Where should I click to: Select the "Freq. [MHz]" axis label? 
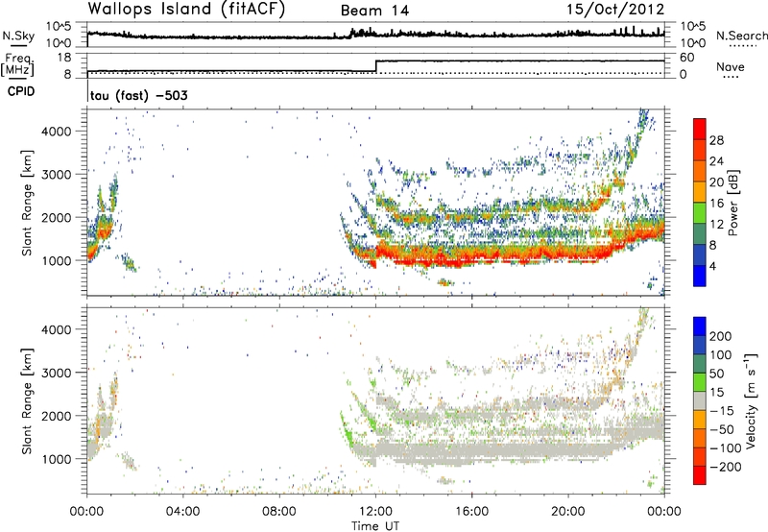point(17,65)
